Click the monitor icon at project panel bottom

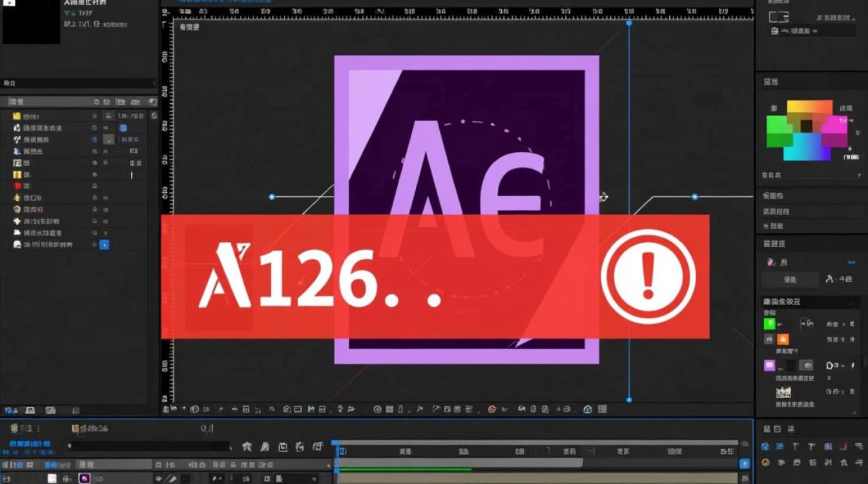point(30,410)
